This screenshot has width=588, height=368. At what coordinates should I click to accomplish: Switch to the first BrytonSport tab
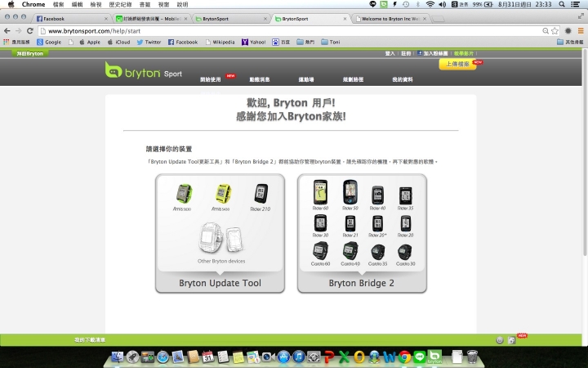click(x=230, y=18)
